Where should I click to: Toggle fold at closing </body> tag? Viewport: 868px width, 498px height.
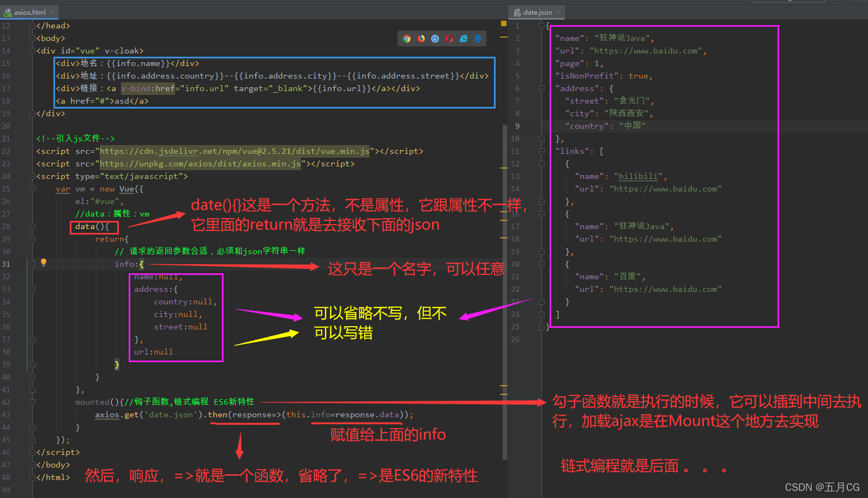pos(32,465)
